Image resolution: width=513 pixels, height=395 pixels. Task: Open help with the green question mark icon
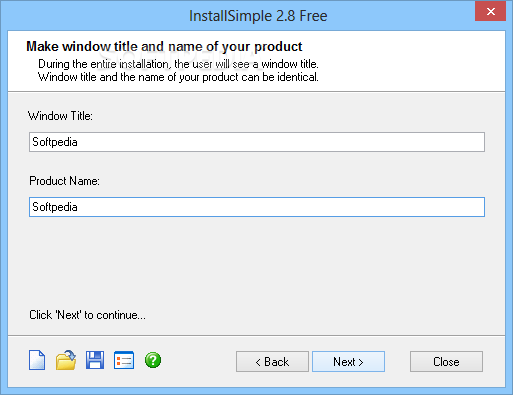click(x=153, y=360)
